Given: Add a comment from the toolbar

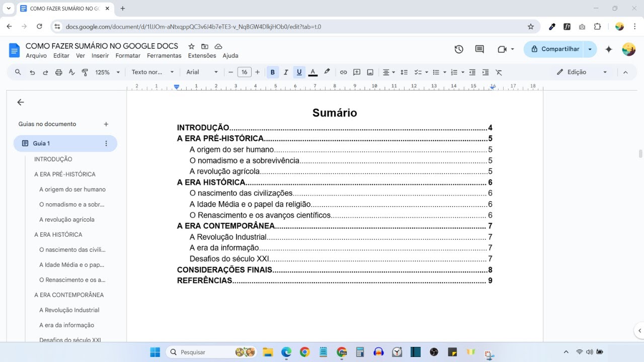Looking at the screenshot, I should (357, 72).
